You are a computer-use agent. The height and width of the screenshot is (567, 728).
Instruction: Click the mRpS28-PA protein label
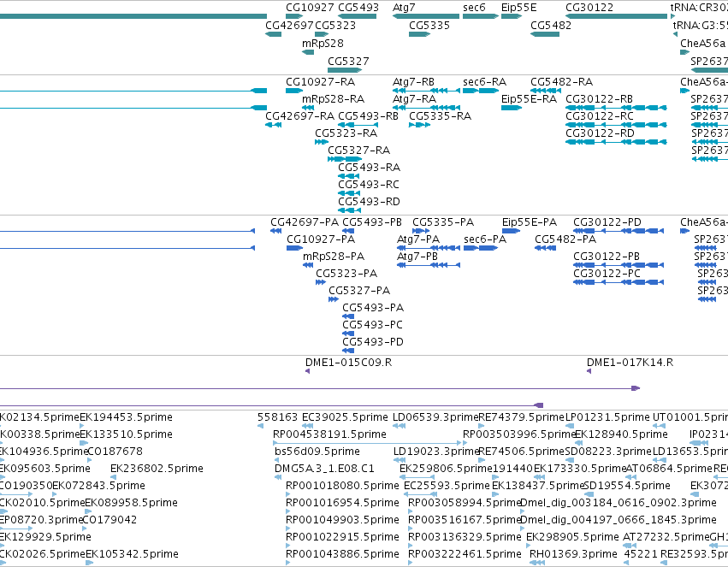pyautogui.click(x=334, y=257)
